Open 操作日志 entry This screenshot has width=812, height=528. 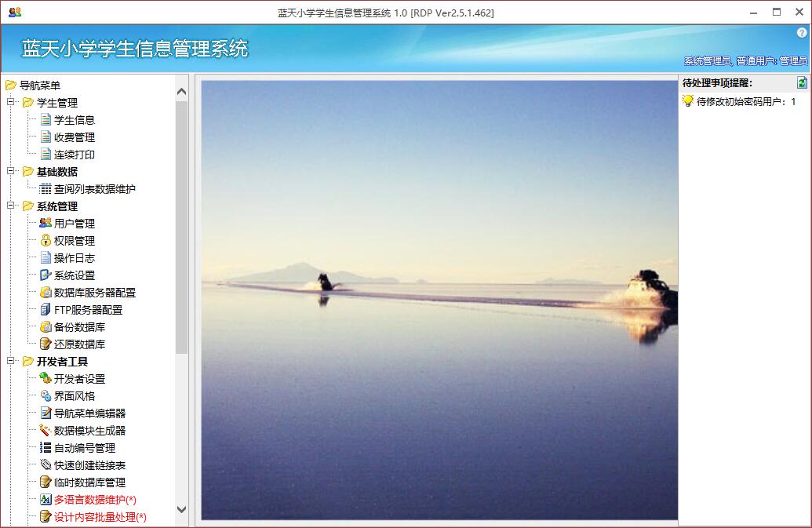pyautogui.click(x=75, y=258)
